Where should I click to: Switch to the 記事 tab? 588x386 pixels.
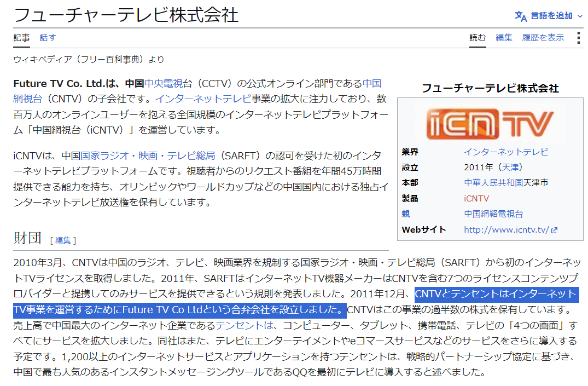pyautogui.click(x=21, y=38)
